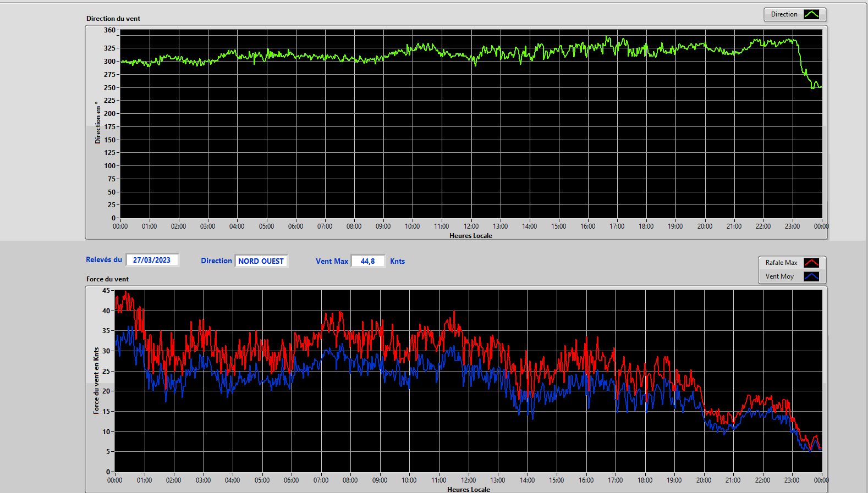The image size is (868, 493).
Task: Click 12:00 label on direction chart axis
Action: coord(471,226)
